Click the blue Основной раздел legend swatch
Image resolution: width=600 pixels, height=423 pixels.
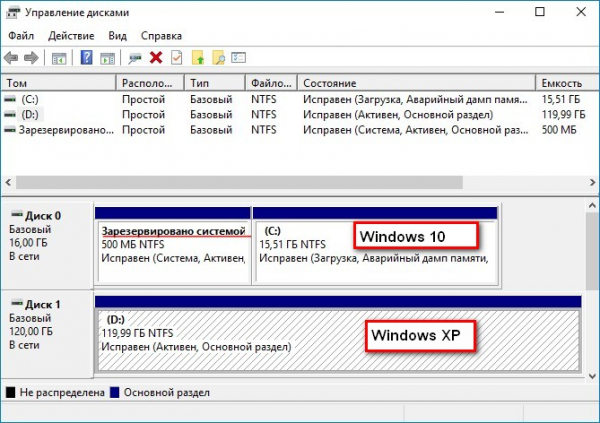[114, 392]
